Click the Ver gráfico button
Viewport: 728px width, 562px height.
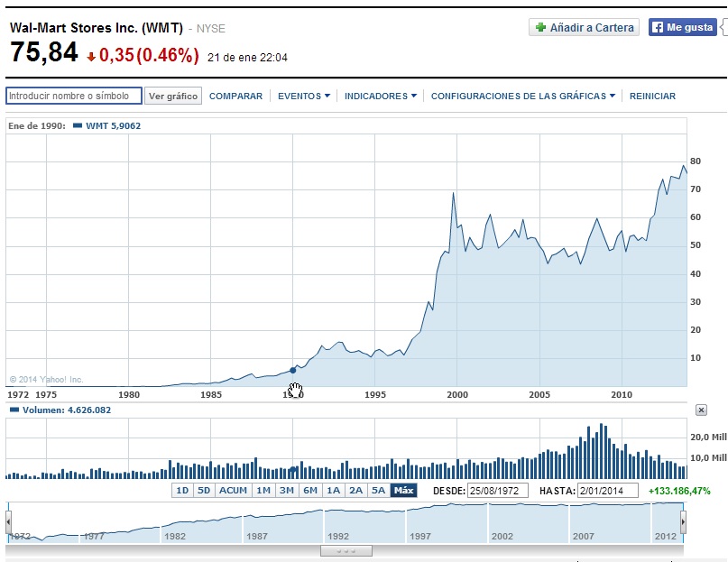click(x=173, y=96)
